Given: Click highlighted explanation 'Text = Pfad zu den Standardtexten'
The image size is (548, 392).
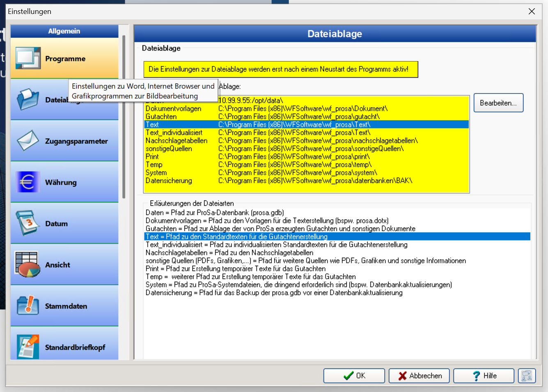Looking at the screenshot, I should (337, 236).
